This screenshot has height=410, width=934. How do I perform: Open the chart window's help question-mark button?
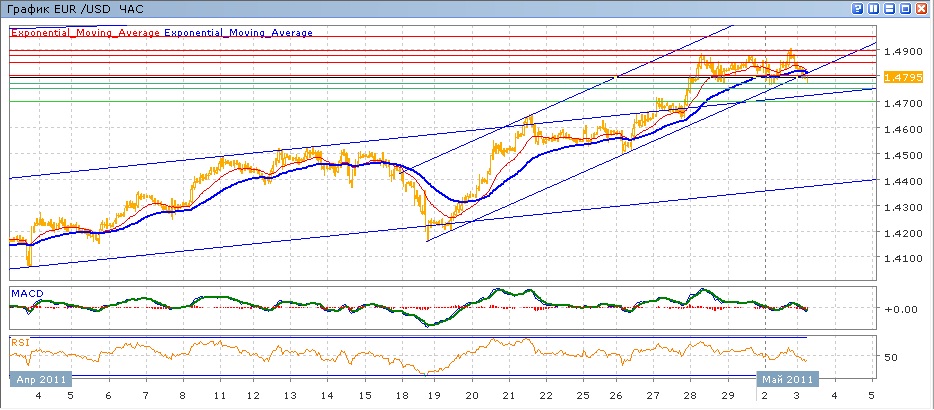(x=859, y=8)
